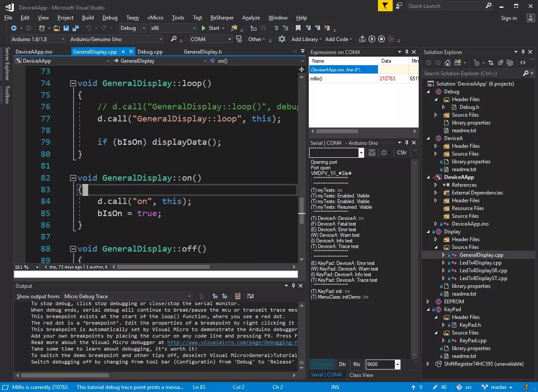The width and height of the screenshot is (538, 392).
Task: Click the Quick Launch search box
Action: 450,6
